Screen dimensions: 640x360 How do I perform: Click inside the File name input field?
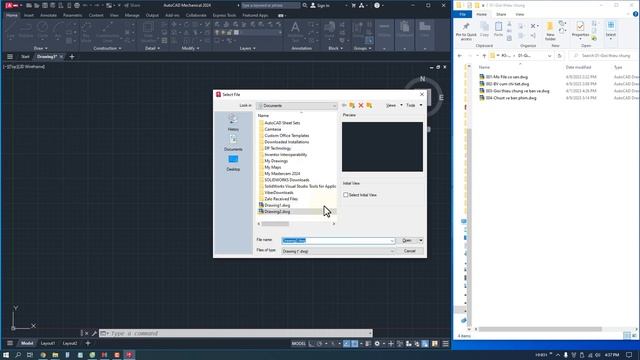point(336,241)
